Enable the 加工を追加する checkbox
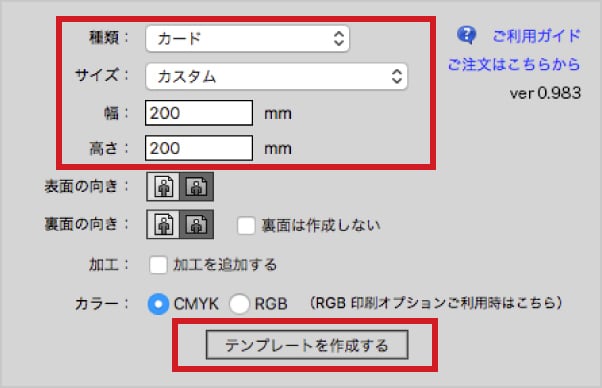Screen dimensions: 602x388 click(158, 265)
